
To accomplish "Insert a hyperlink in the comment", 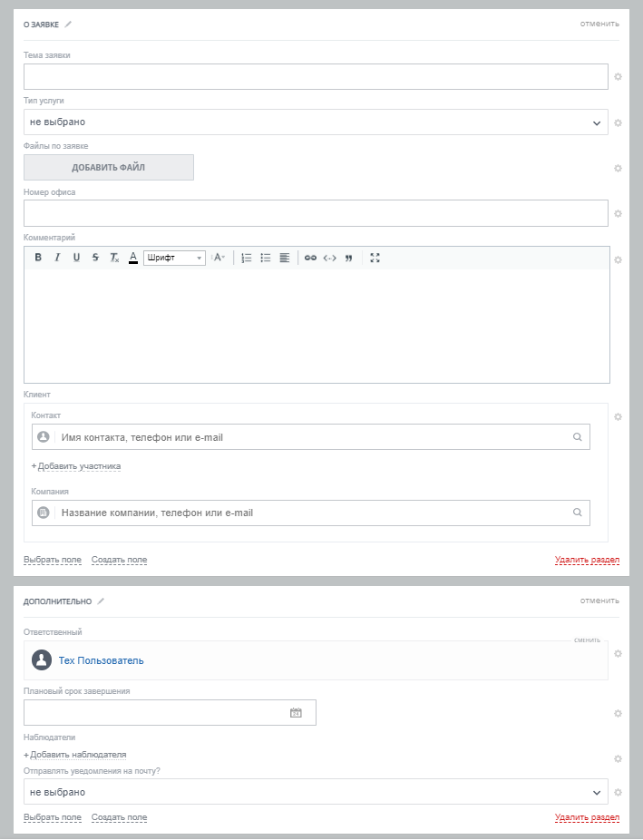I will pyautogui.click(x=310, y=258).
